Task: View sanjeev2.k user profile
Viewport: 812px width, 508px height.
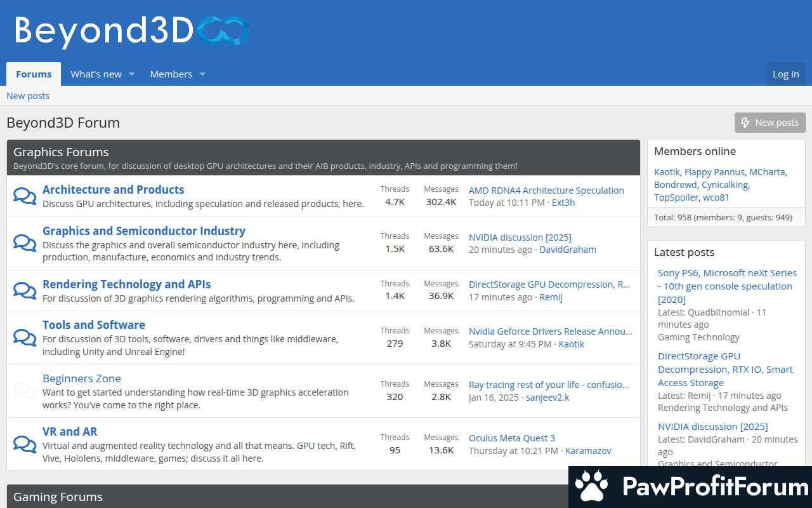Action: pyautogui.click(x=547, y=398)
